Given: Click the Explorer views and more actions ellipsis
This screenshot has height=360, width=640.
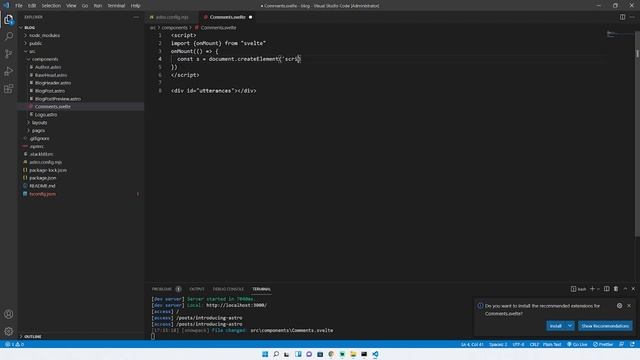Looking at the screenshot, I should click(x=136, y=17).
